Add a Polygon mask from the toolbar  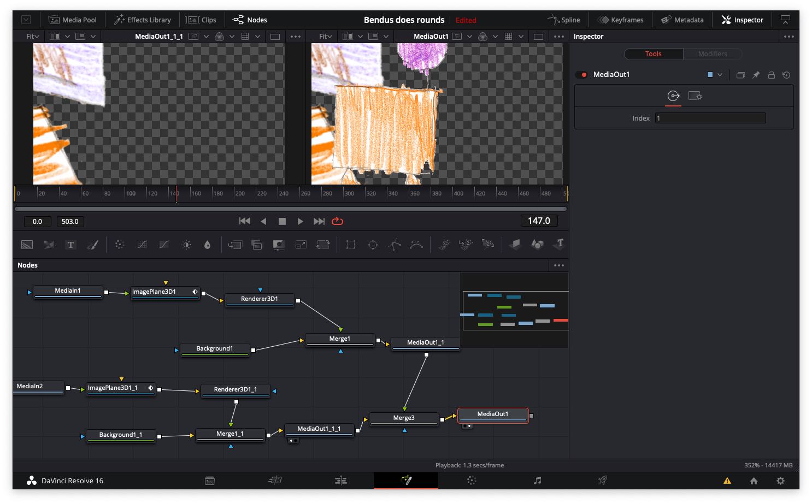[x=395, y=245]
